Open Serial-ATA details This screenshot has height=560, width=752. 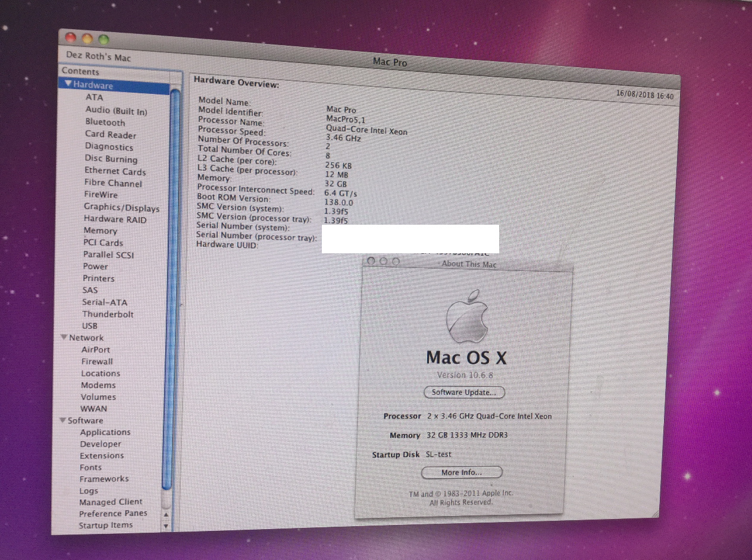[105, 302]
